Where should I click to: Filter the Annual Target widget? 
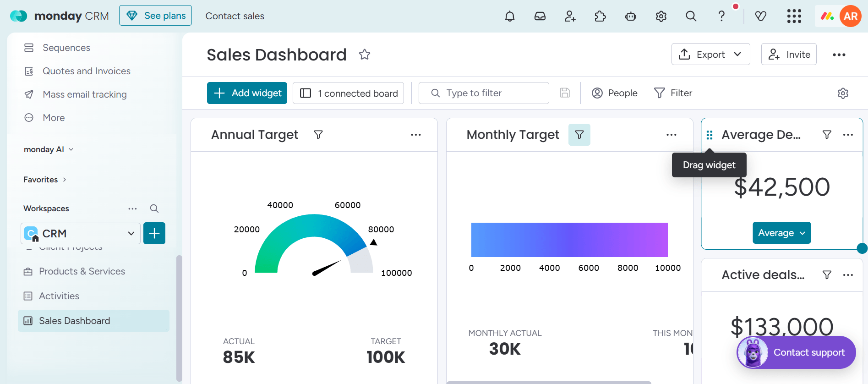(x=318, y=135)
